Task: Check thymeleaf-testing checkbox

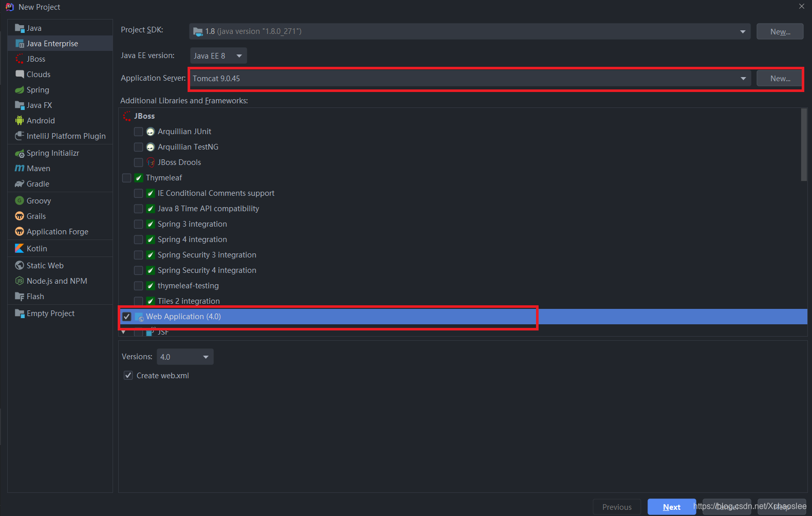Action: pos(138,286)
